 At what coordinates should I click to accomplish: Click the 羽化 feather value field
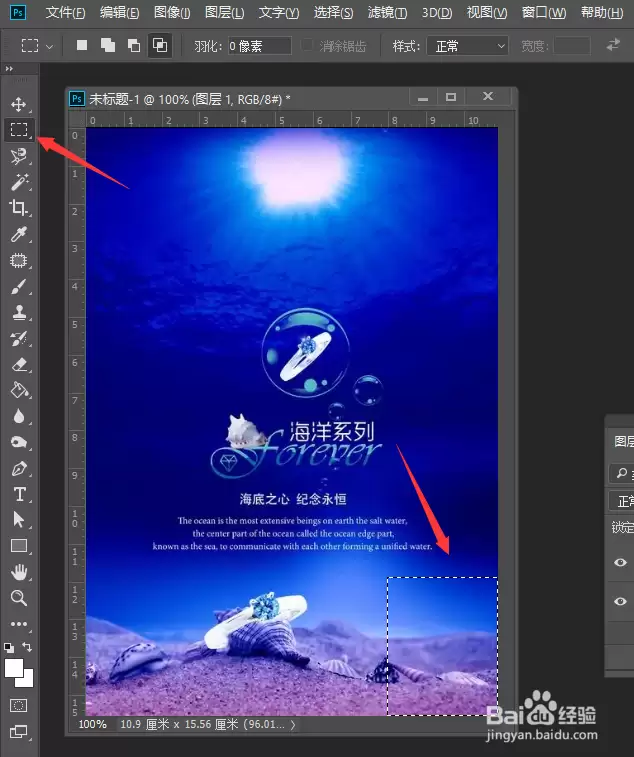click(x=259, y=46)
